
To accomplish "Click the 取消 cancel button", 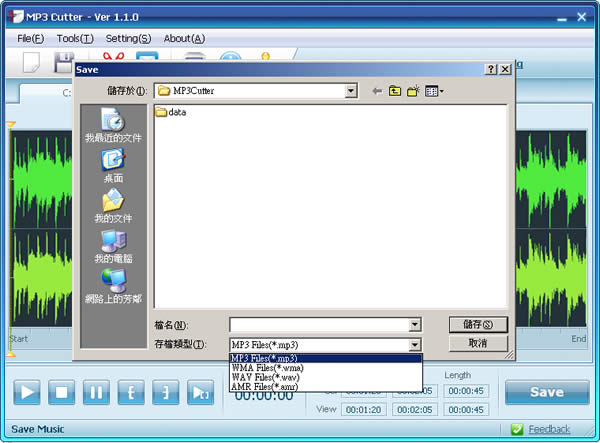I will point(478,343).
